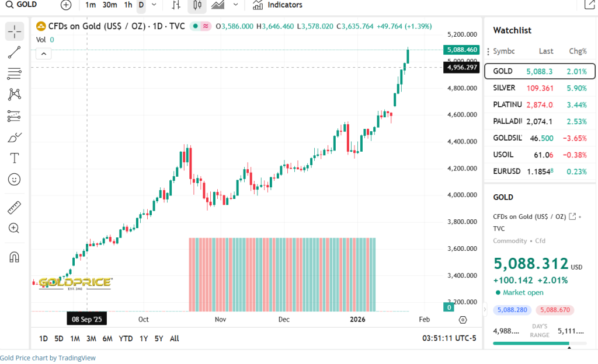
Task: Collapse the Vol indicator with the chevron
Action: (x=43, y=53)
